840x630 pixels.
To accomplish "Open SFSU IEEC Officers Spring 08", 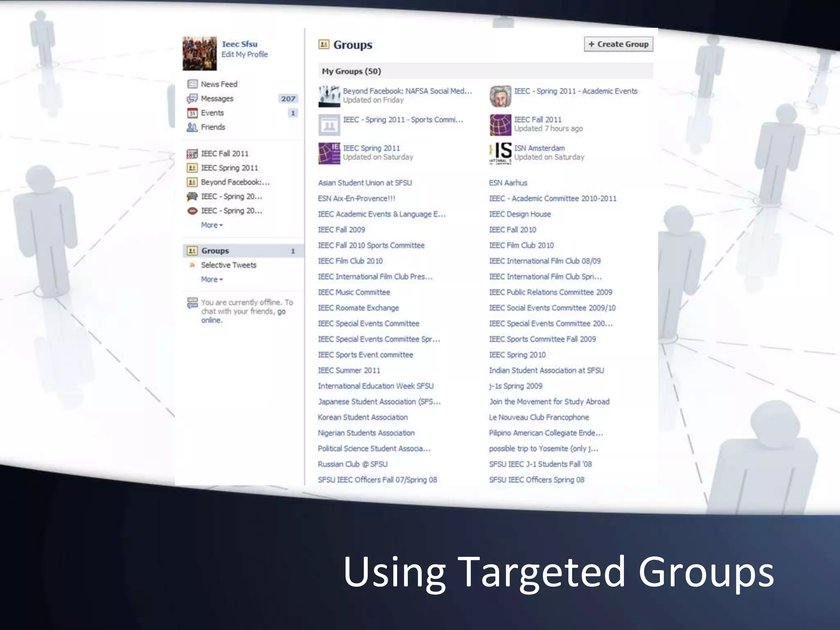I will click(x=536, y=480).
